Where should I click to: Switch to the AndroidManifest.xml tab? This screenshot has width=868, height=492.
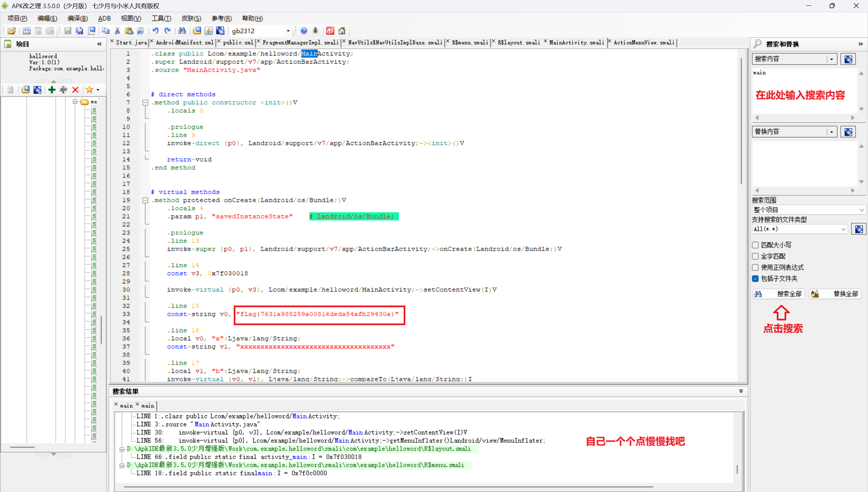[185, 42]
